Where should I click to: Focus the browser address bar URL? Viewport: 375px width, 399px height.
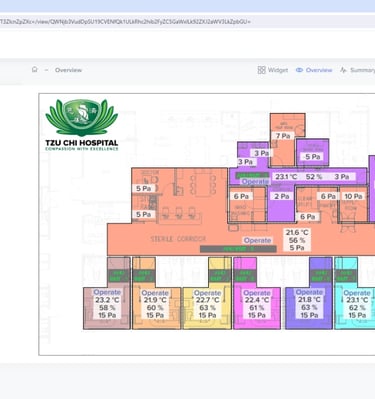pyautogui.click(x=125, y=22)
